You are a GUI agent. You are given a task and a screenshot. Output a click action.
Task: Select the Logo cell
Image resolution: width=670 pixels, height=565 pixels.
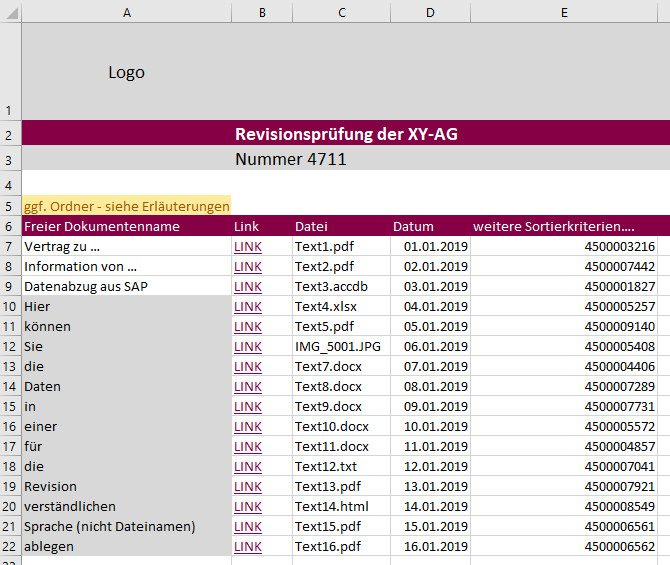coord(126,72)
